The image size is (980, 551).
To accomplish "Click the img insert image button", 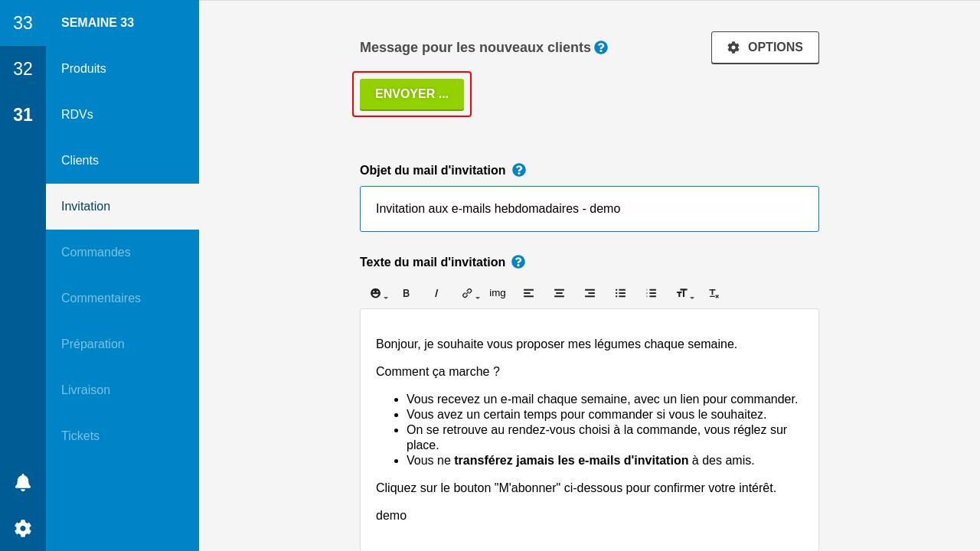I will coord(498,293).
